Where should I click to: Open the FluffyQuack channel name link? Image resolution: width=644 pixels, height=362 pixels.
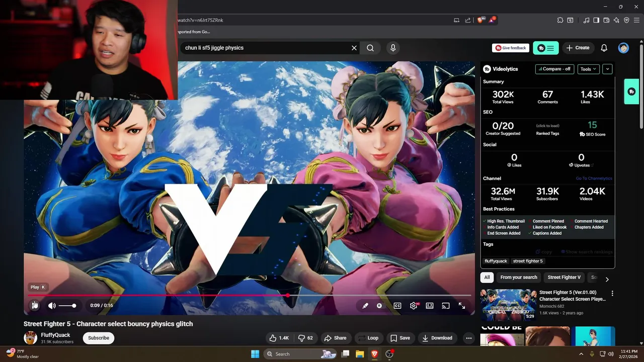55,335
